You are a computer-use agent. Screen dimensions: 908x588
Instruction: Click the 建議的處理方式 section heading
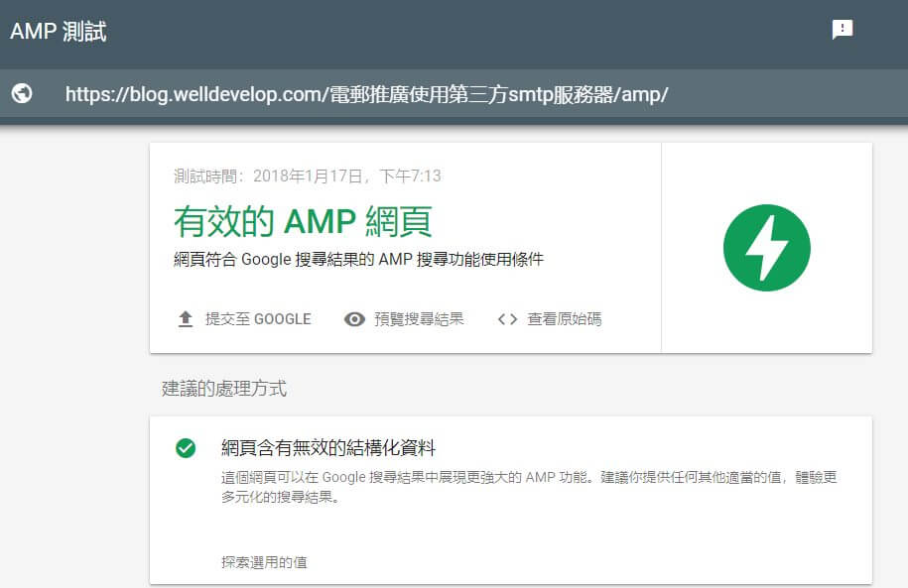[224, 389]
